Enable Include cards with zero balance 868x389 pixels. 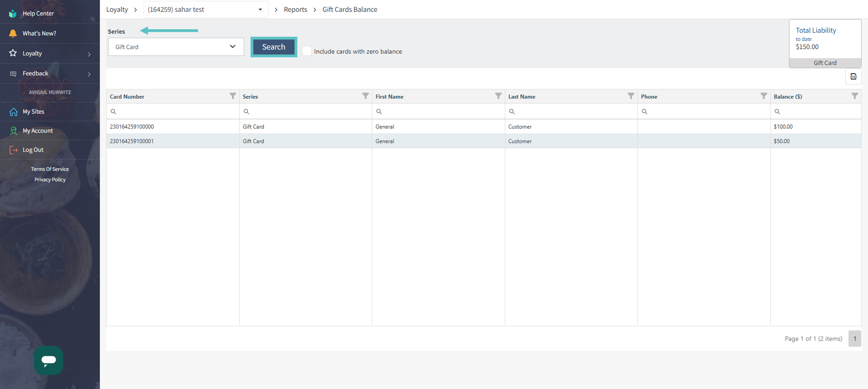(x=307, y=51)
